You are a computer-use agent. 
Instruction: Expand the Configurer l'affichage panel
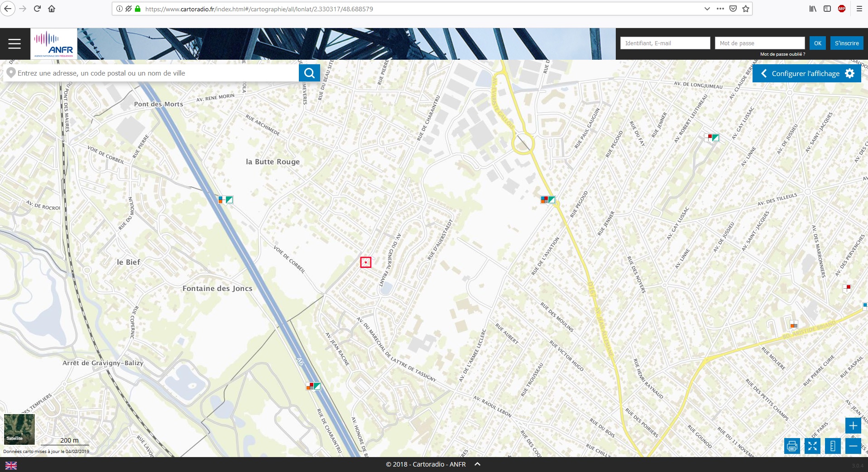pyautogui.click(x=806, y=73)
